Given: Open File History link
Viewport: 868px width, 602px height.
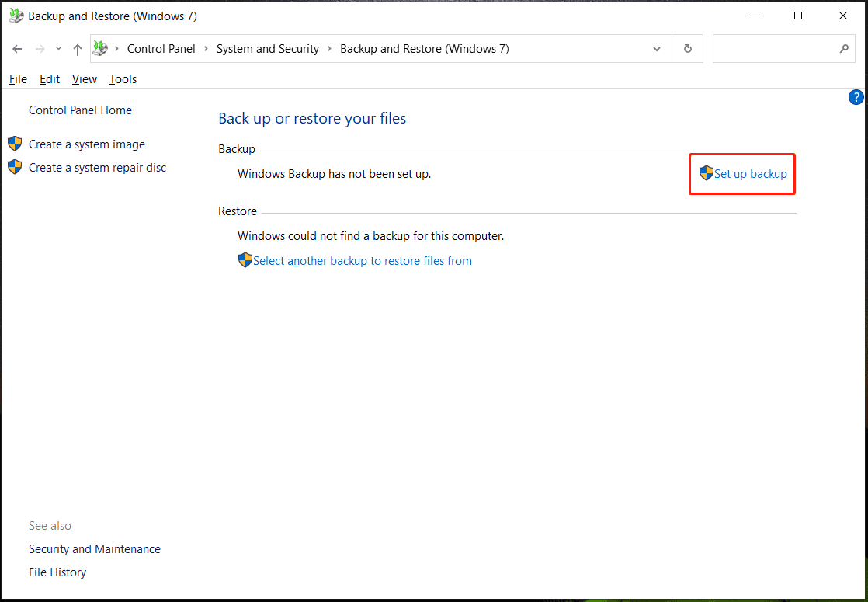Looking at the screenshot, I should click(x=57, y=572).
